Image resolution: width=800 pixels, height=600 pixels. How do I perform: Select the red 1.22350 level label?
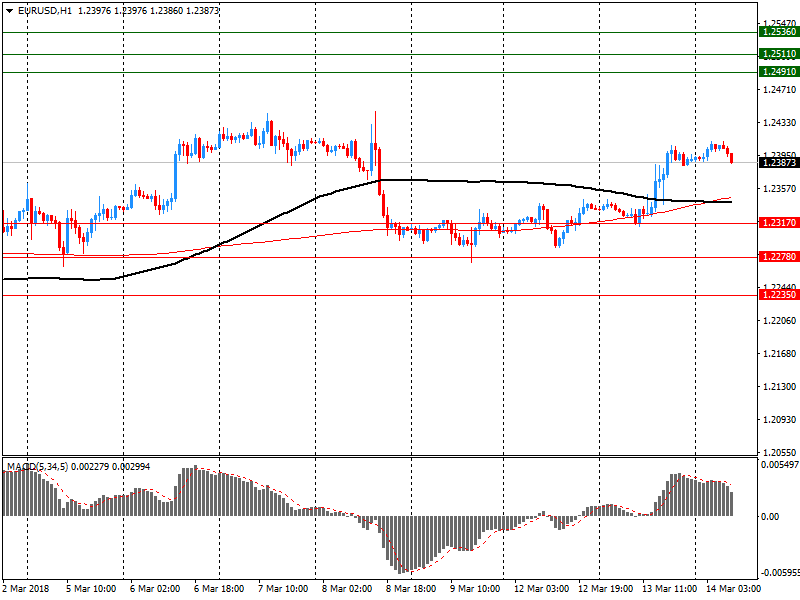pyautogui.click(x=779, y=295)
